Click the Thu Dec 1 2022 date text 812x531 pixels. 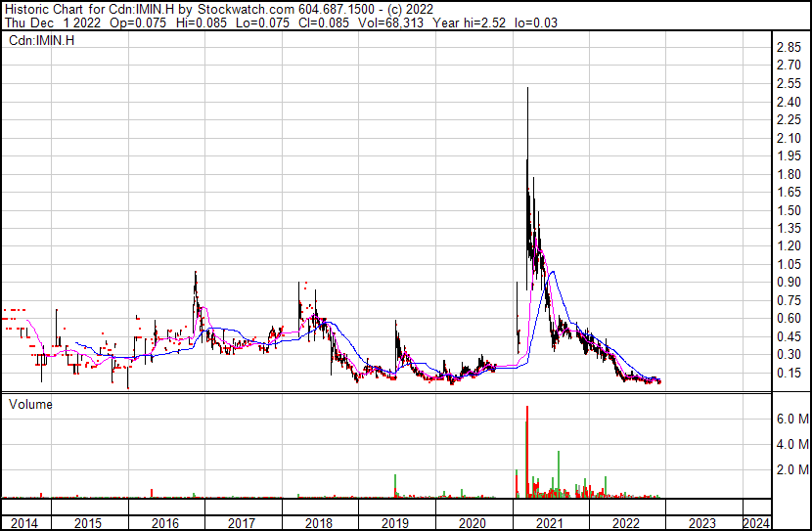(x=46, y=23)
